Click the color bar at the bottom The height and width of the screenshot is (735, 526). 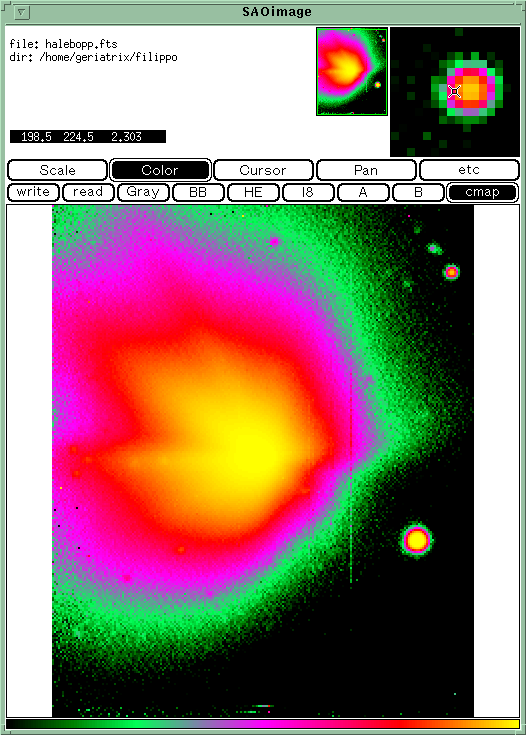pyautogui.click(x=263, y=724)
